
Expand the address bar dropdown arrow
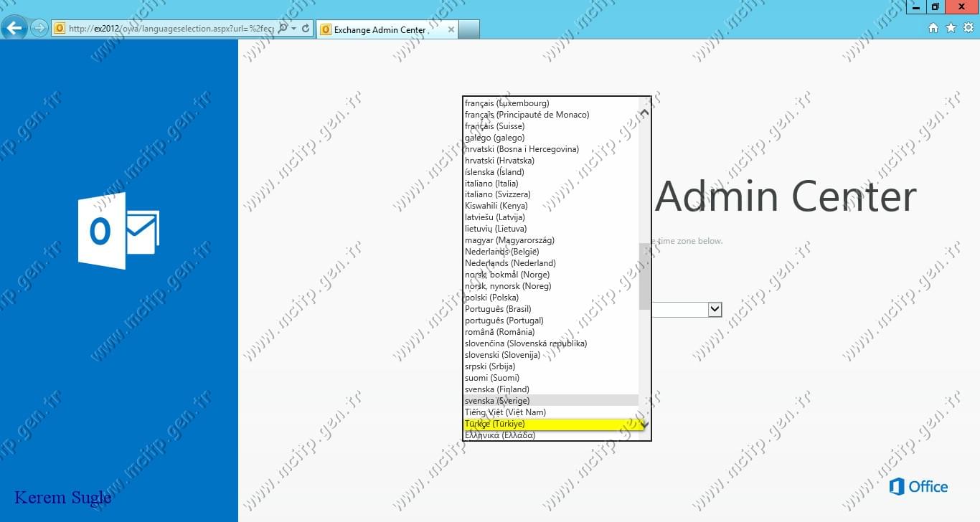pyautogui.click(x=294, y=29)
